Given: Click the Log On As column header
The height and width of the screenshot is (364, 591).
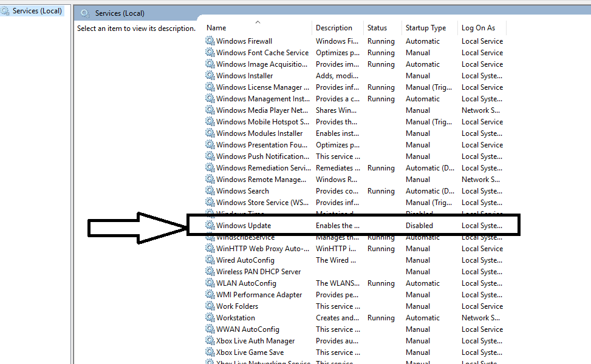Looking at the screenshot, I should (478, 28).
